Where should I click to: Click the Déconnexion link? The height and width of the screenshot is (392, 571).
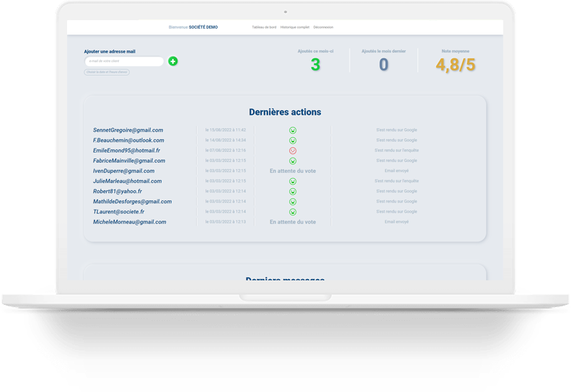pos(323,27)
